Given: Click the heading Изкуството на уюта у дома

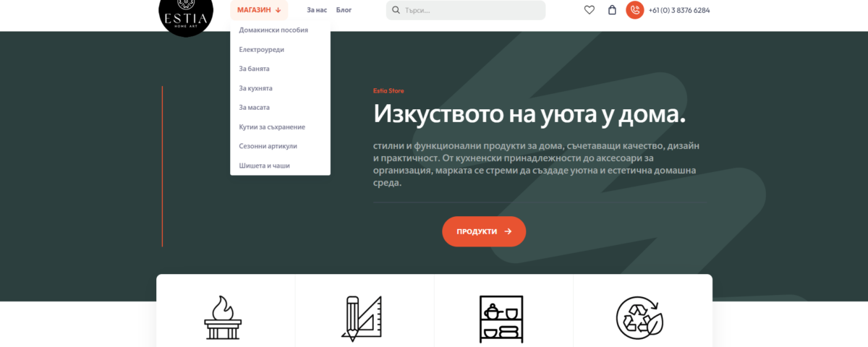Looking at the screenshot, I should 529,116.
